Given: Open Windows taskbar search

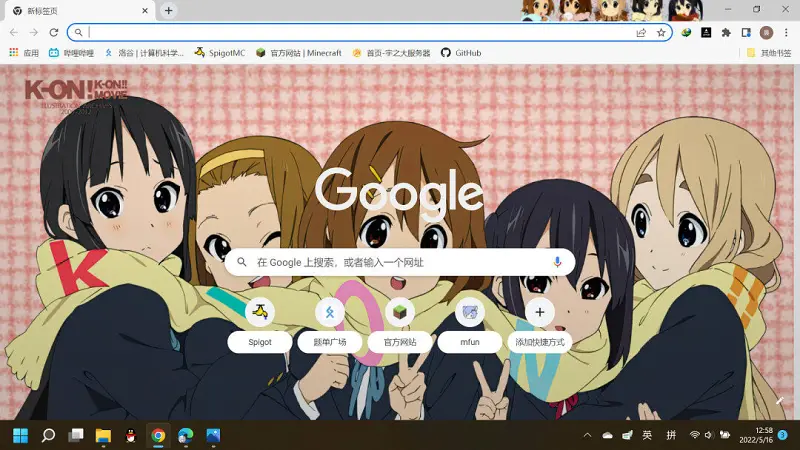Looking at the screenshot, I should coord(48,436).
